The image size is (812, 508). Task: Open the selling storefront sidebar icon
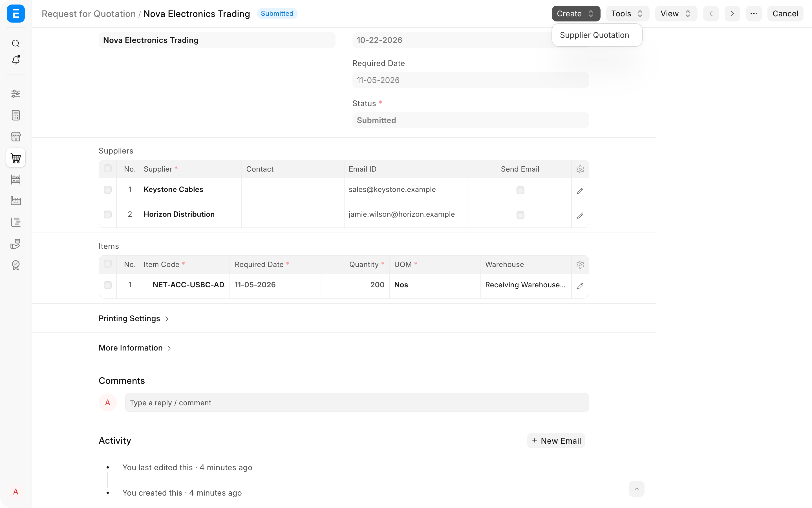click(16, 137)
